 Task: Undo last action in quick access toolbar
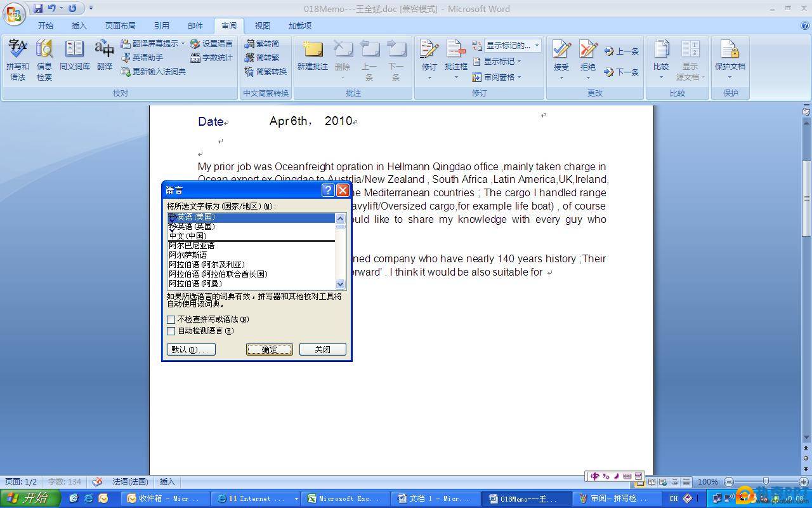(x=52, y=8)
